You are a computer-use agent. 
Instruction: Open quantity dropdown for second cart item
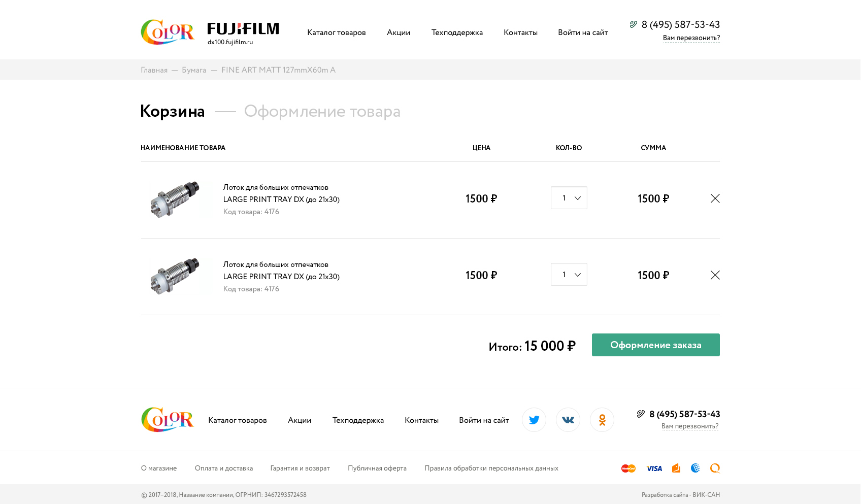pos(569,274)
